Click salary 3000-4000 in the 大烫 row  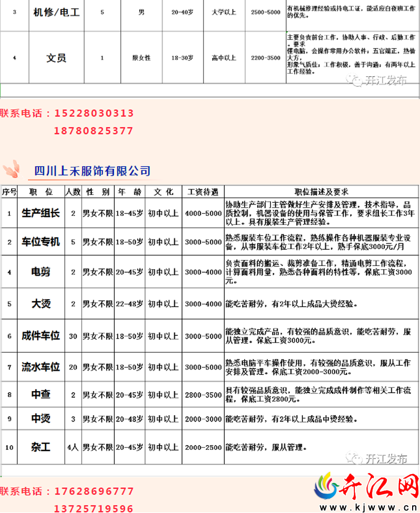[203, 304]
